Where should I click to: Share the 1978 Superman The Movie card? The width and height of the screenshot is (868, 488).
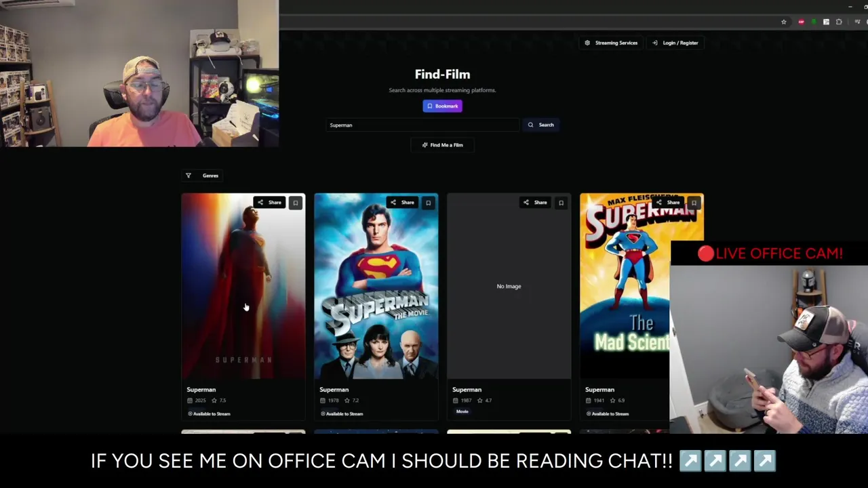click(x=402, y=202)
